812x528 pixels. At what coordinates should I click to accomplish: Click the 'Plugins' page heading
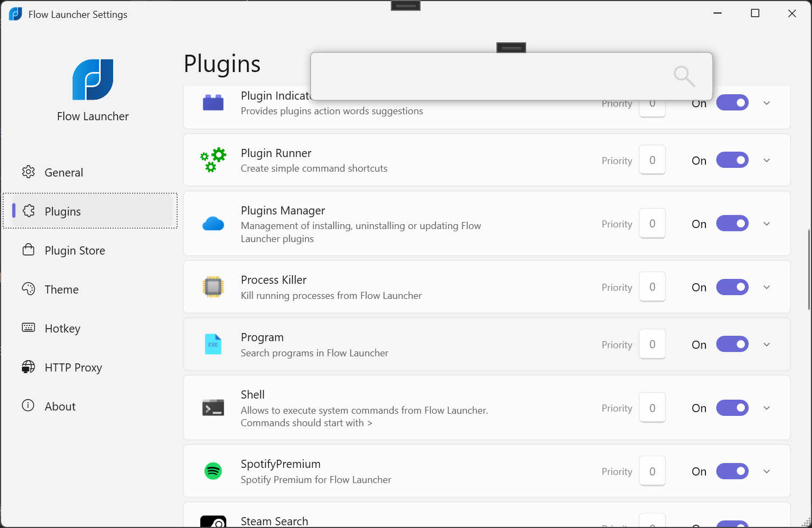click(222, 64)
